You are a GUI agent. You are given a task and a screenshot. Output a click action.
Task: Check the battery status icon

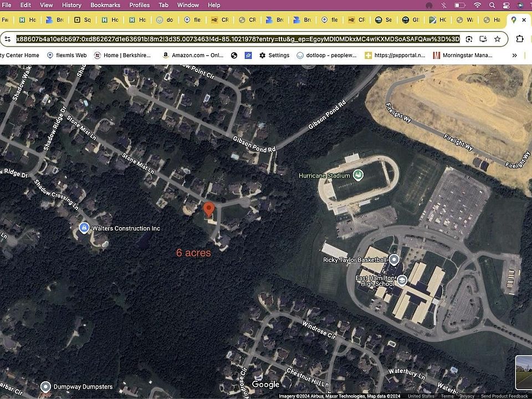pos(460,5)
